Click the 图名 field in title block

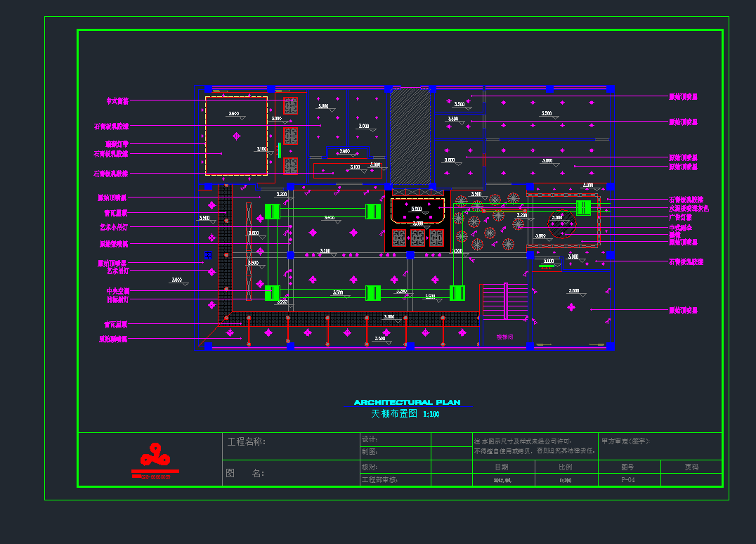point(244,474)
